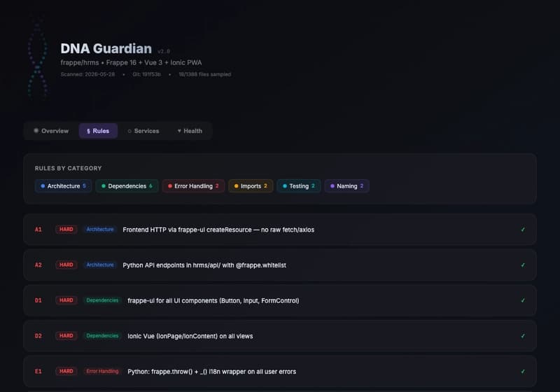Click the 'frappe/hrms • Frappe 16' subtitle

(x=131, y=62)
